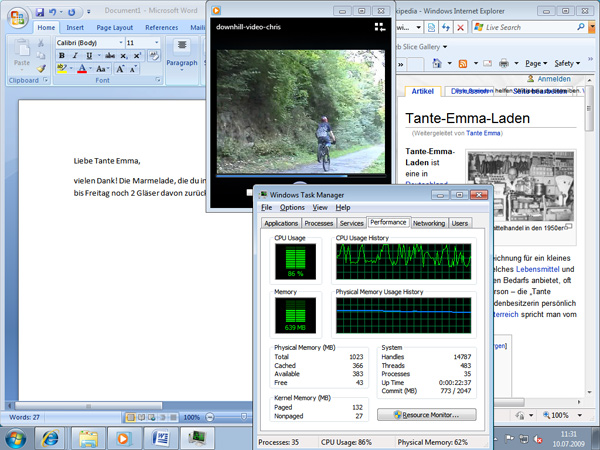This screenshot has height=450, width=600.
Task: Open Windows Start orb
Action: tap(16, 439)
